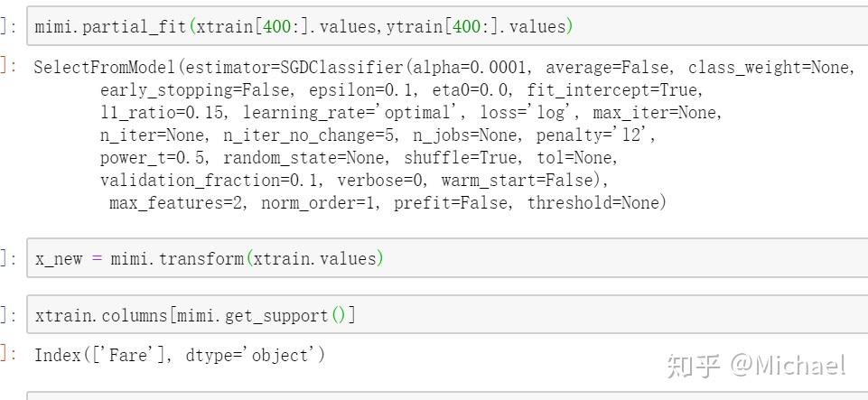Image resolution: width=868 pixels, height=400 pixels.
Task: Click the Index(['Fare'], dtype='object') output
Action: tap(179, 355)
